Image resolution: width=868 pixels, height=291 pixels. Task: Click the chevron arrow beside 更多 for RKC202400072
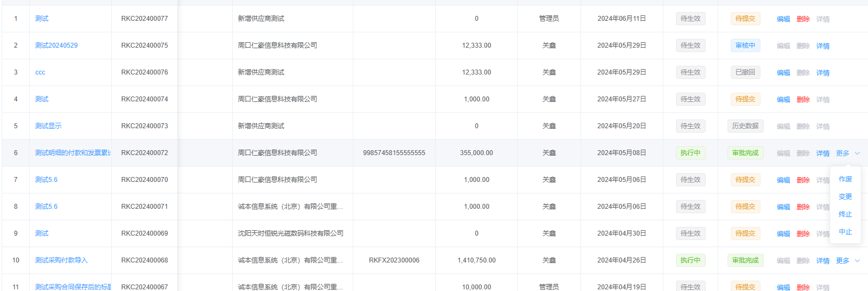coord(857,153)
